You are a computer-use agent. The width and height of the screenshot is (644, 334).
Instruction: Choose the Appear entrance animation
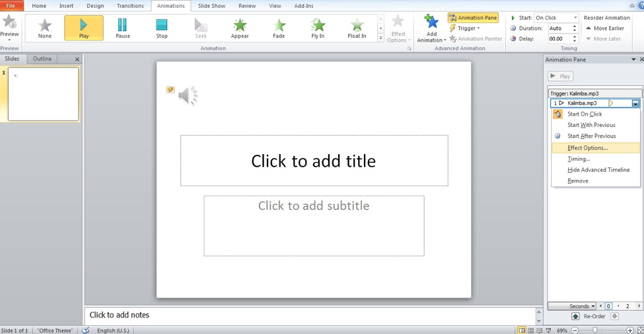[240, 28]
